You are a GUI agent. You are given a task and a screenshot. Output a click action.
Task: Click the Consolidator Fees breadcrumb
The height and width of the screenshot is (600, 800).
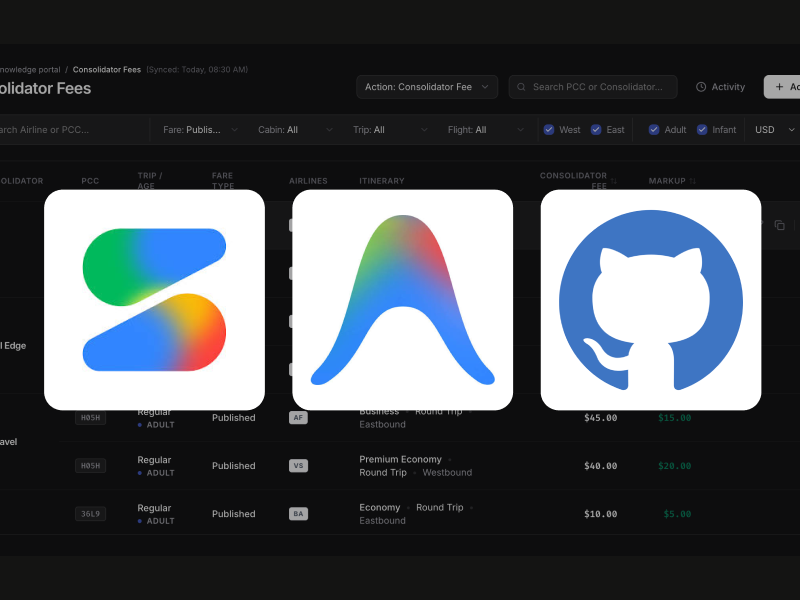pos(107,69)
